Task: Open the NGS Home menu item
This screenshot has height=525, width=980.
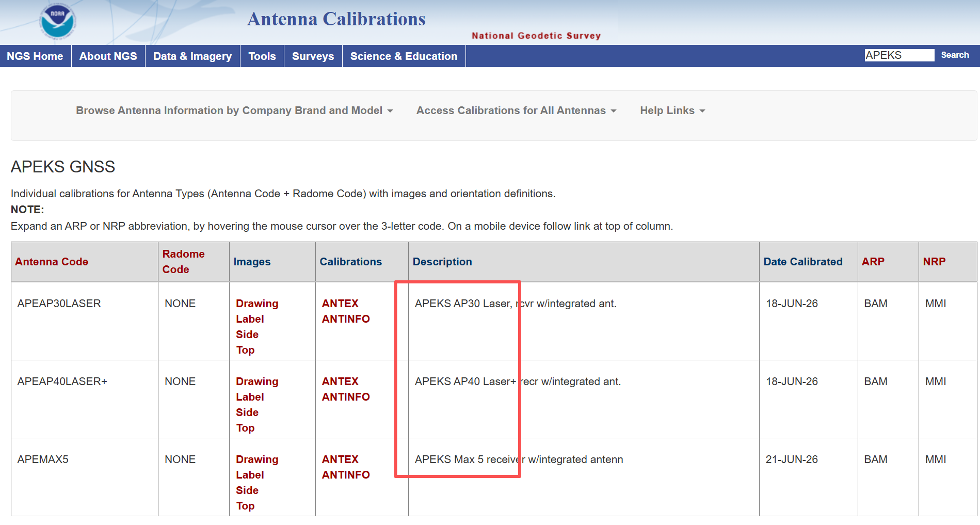Action: 35,56
